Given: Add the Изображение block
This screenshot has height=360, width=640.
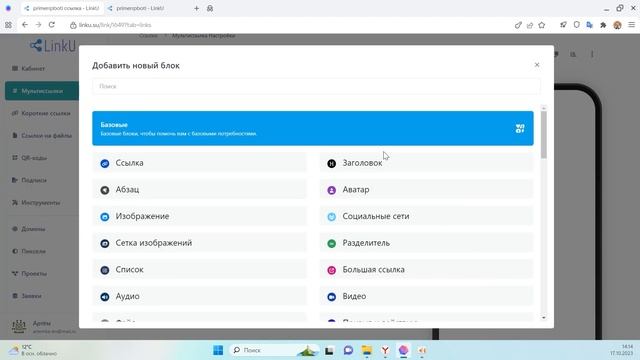Looking at the screenshot, I should 200,216.
